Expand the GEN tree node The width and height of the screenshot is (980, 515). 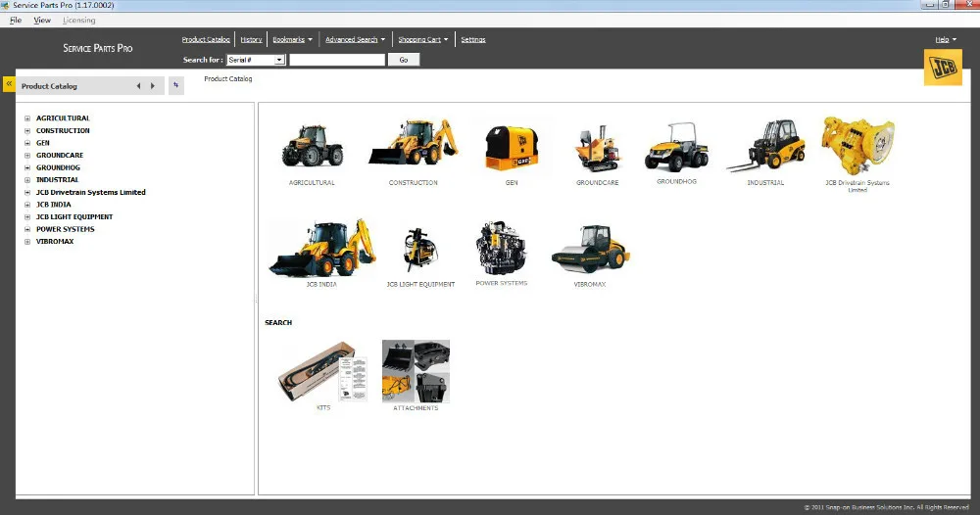tap(27, 143)
